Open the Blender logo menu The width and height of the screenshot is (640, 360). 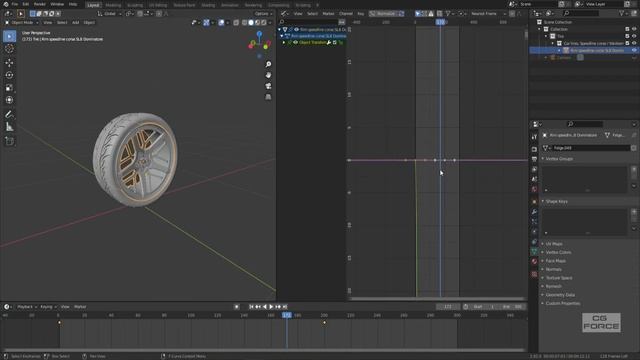(x=5, y=4)
